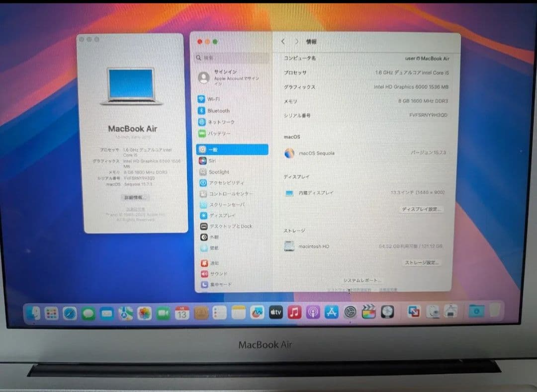Select バッテリー (Battery) in the sidebar
The image size is (537, 392).
[219, 133]
